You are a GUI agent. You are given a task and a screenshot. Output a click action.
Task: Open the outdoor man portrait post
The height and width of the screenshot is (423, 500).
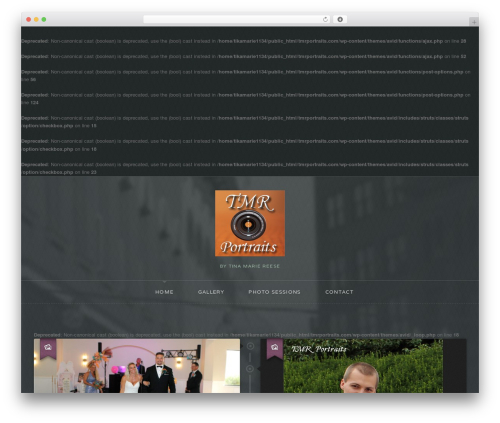(363, 366)
